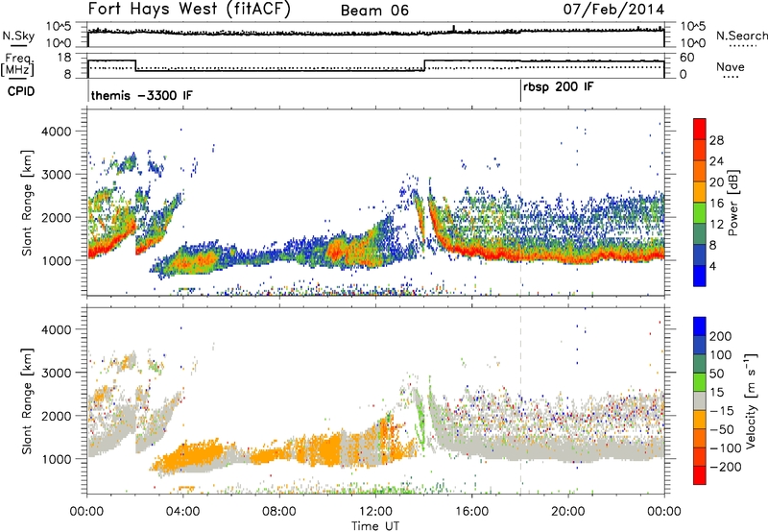
Task: Click the 20:00 time tick label
Action: pyautogui.click(x=568, y=512)
